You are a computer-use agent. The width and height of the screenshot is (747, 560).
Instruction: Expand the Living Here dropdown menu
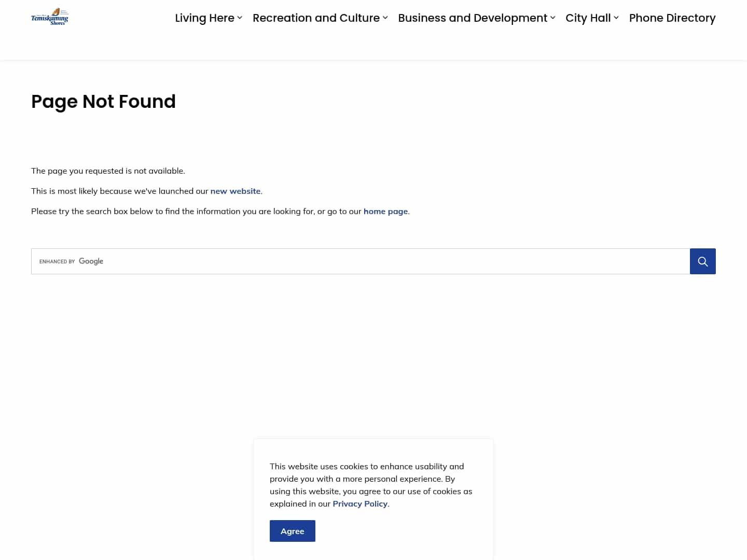[x=240, y=17]
